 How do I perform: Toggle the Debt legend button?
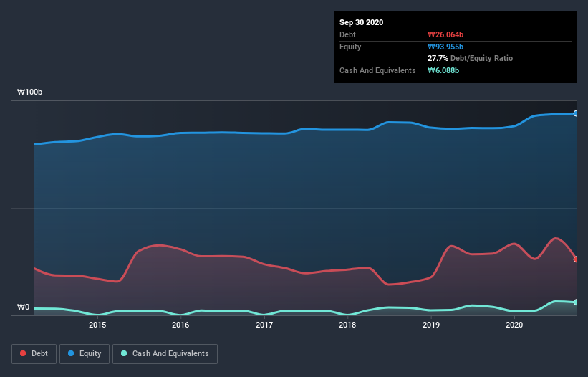34,354
